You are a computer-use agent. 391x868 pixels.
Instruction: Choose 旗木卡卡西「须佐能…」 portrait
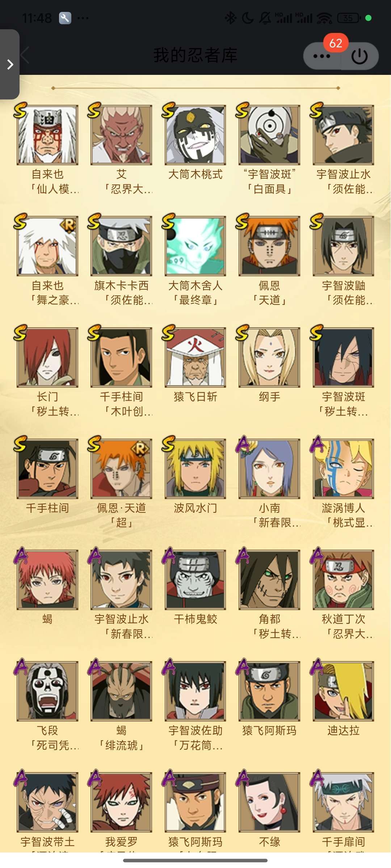click(121, 246)
